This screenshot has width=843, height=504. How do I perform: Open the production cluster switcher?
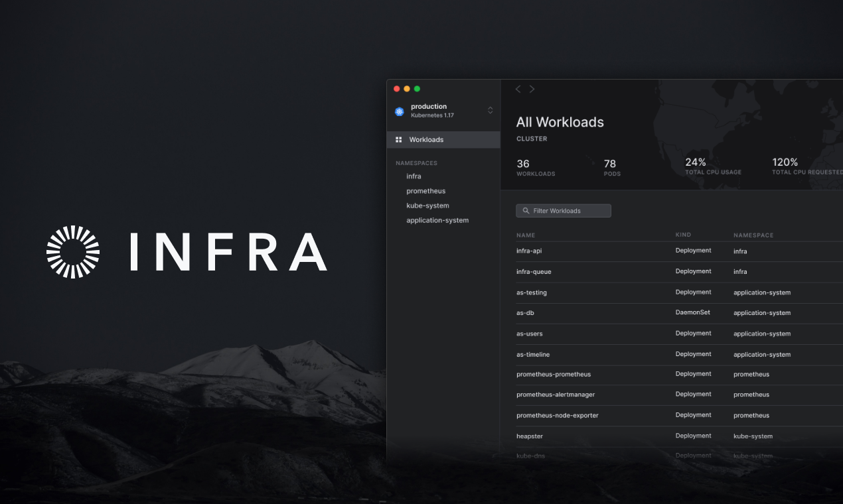point(490,111)
